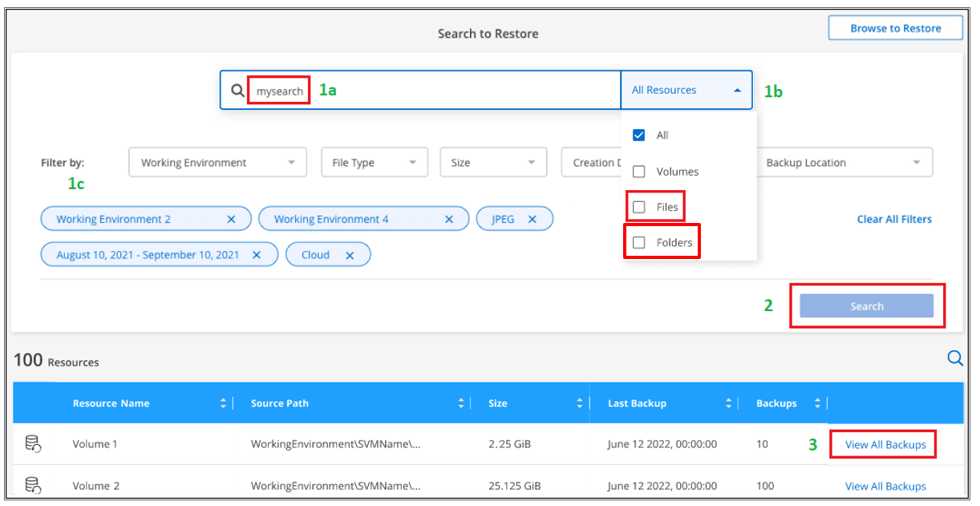
Task: Open the Backup Location filter dropdown
Action: click(x=844, y=162)
